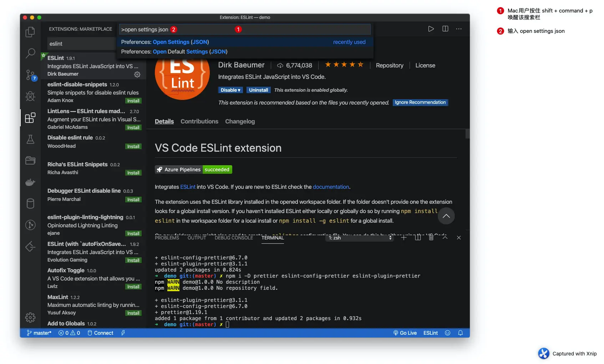Choose Preferences: Open Default Settings (JSON)
604x364 pixels.
point(245,52)
